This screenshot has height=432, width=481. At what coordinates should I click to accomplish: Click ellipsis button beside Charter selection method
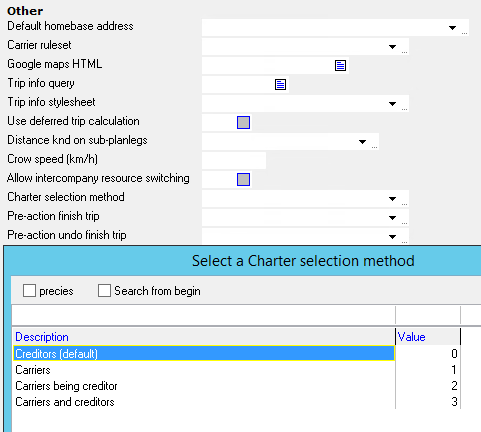point(404,204)
